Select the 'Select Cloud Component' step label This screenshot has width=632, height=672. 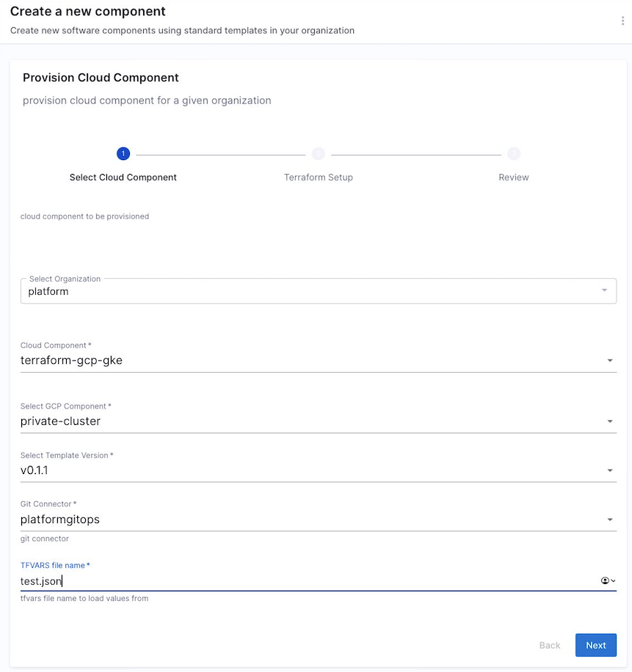pos(123,178)
